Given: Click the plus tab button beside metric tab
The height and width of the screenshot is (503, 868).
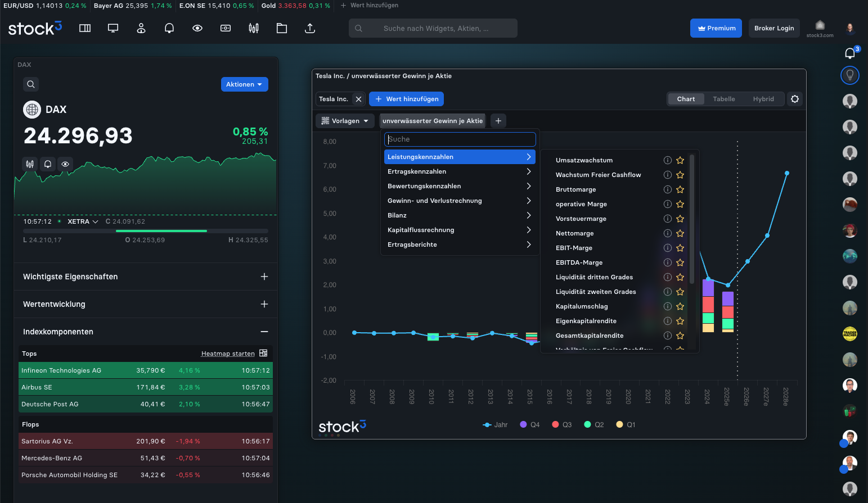Looking at the screenshot, I should (498, 121).
